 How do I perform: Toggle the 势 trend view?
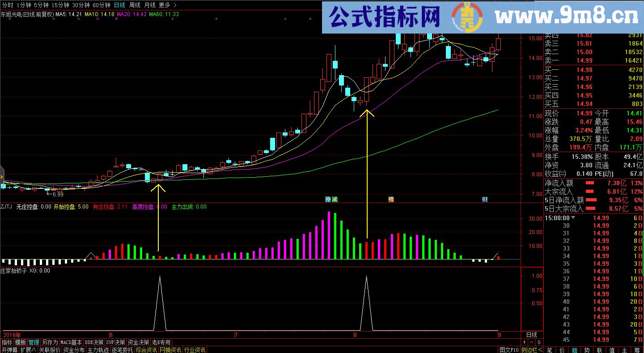click(x=587, y=350)
